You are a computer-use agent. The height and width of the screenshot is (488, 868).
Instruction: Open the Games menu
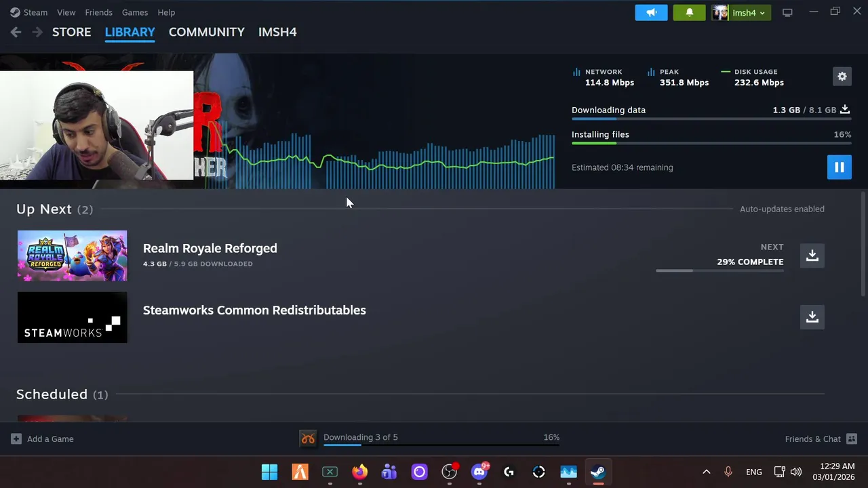tap(135, 12)
